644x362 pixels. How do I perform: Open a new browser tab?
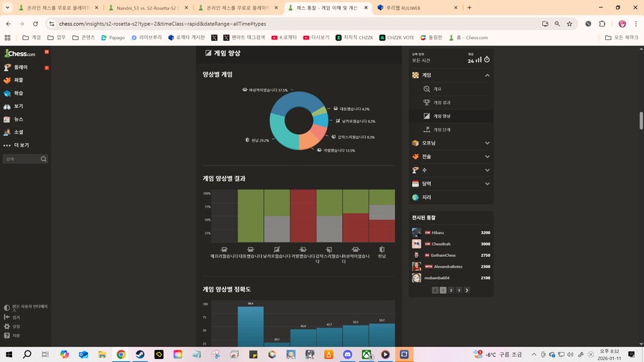pyautogui.click(x=469, y=7)
